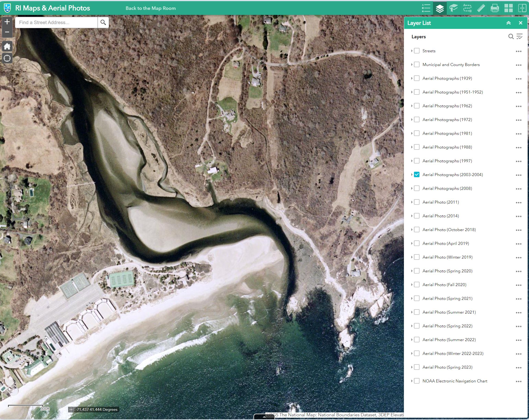This screenshot has width=529, height=420.
Task: Enable the Streets layer checkbox
Action: click(417, 51)
